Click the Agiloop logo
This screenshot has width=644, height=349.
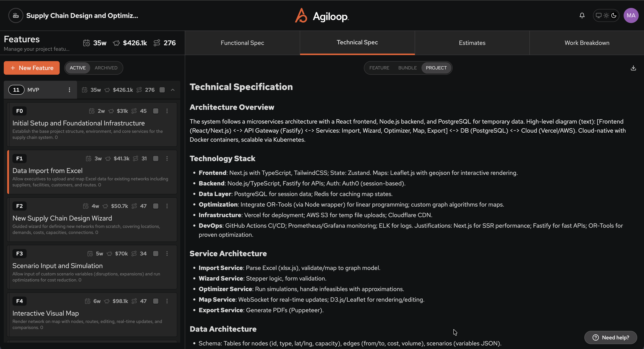tap(321, 15)
